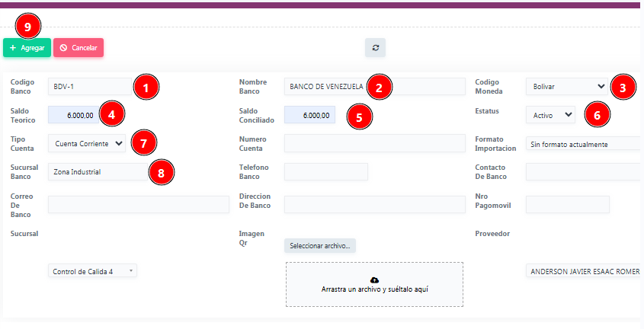Image resolution: width=644 pixels, height=329 pixels.
Task: Click the Numero Cuenta input field
Action: pyautogui.click(x=374, y=143)
